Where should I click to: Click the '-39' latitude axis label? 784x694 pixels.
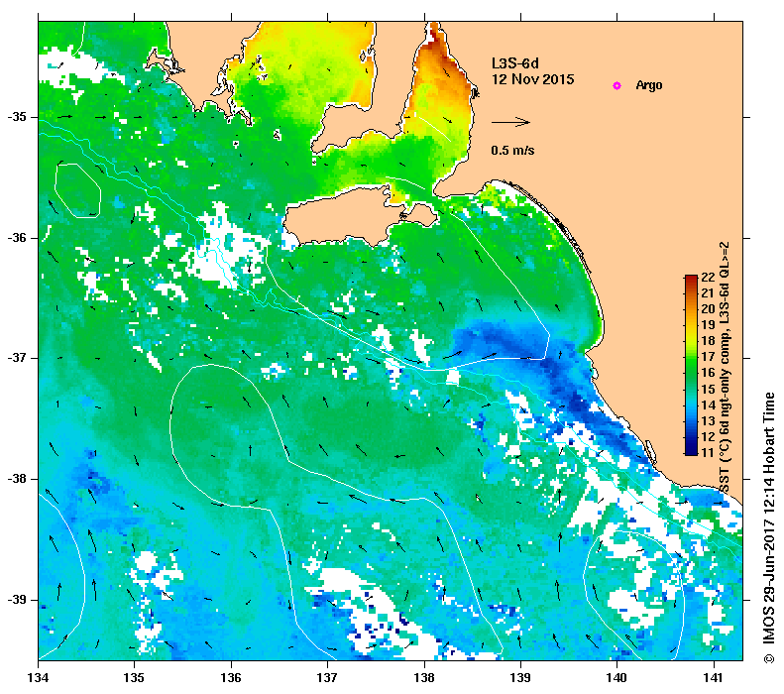click(17, 600)
